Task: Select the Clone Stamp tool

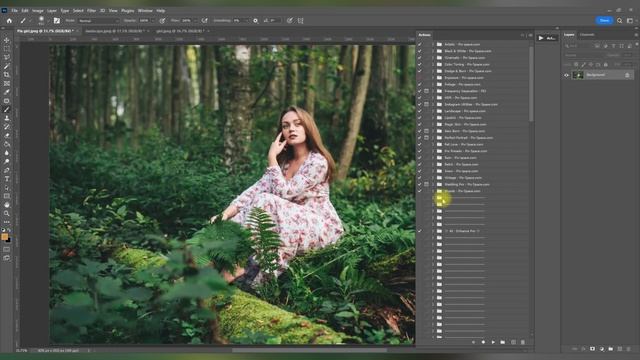Action: click(7, 118)
